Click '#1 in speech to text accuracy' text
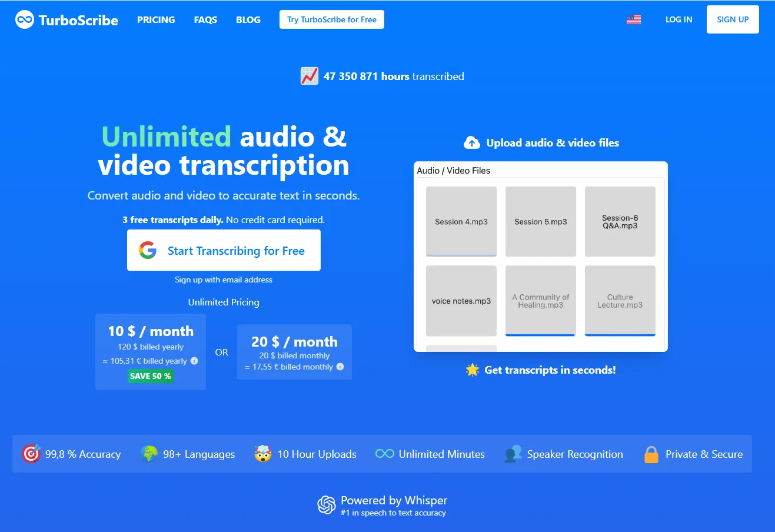This screenshot has height=532, width=775. [393, 513]
